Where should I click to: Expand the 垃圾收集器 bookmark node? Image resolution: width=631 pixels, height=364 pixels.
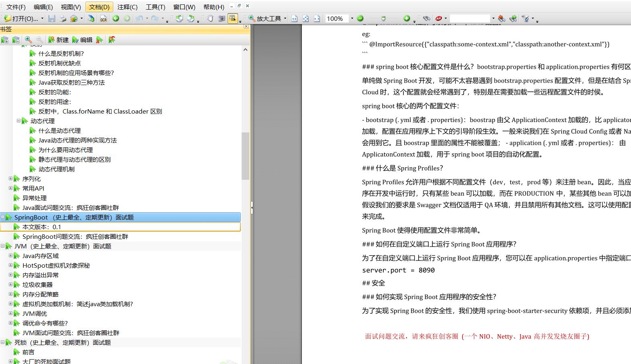[11, 285]
